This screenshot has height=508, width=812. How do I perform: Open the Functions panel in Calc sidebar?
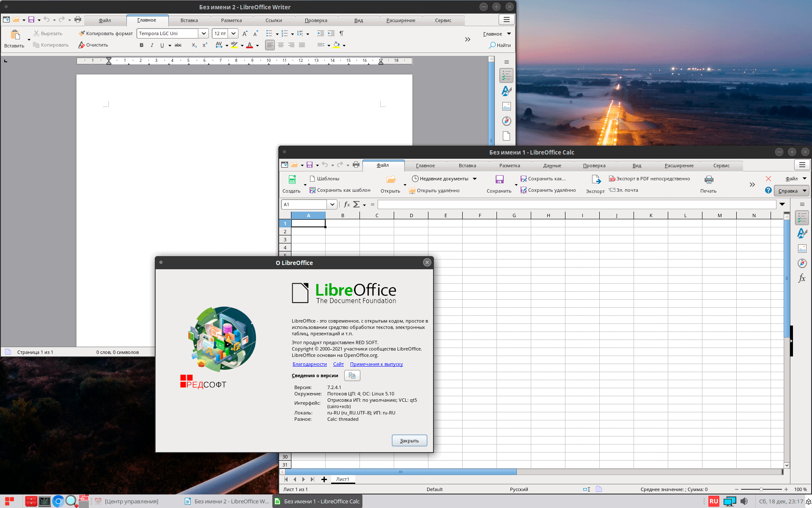[x=802, y=278]
